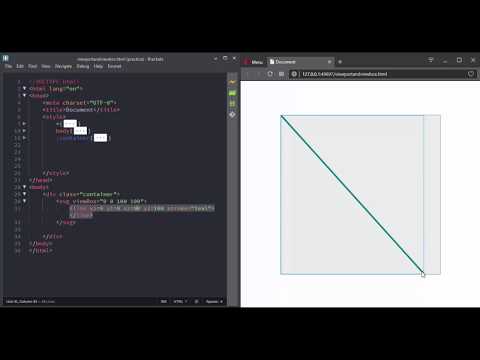Image resolution: width=480 pixels, height=360 pixels.
Task: Collapse the body tag fold arrow at line 28
Action: click(24, 187)
